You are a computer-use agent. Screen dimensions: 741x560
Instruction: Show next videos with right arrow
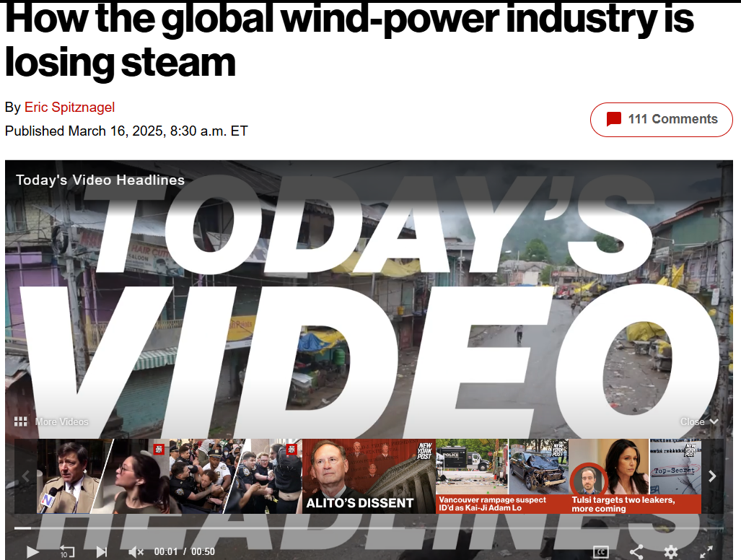click(x=712, y=476)
